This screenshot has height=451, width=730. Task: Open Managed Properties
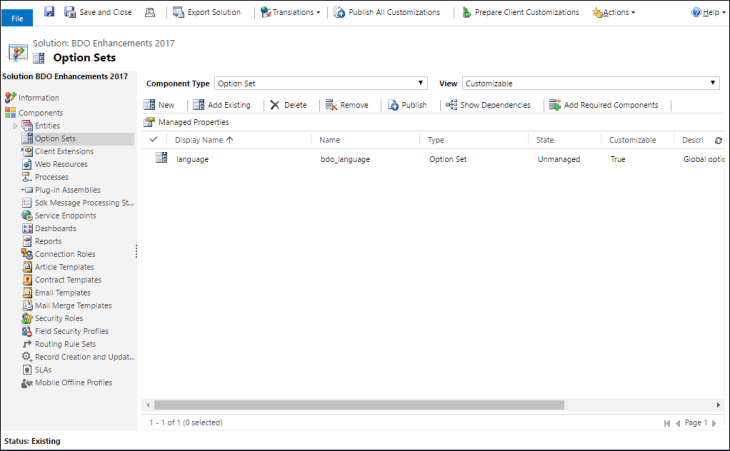tap(186, 122)
